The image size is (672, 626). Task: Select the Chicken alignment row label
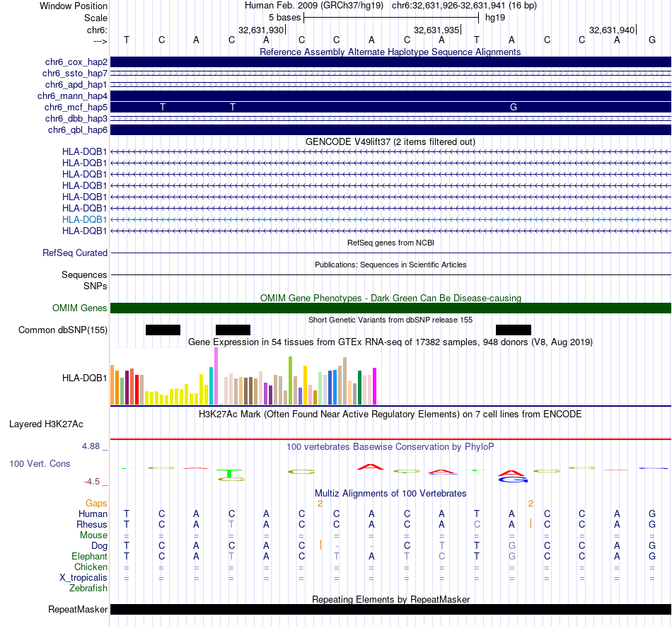[91, 567]
